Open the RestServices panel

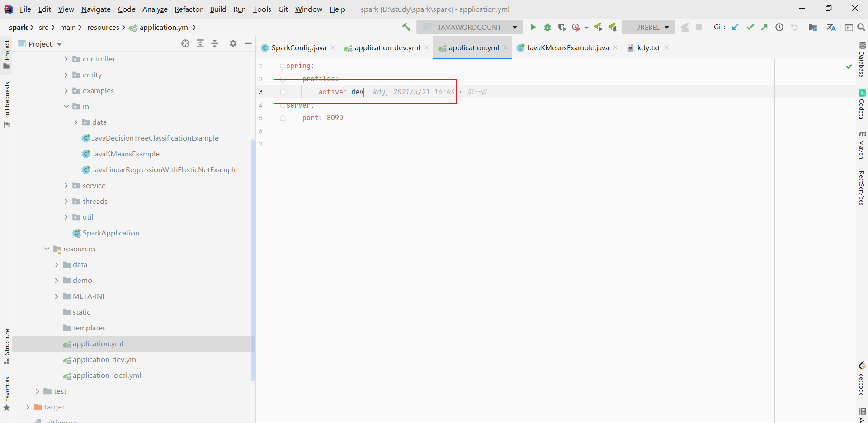[862, 188]
